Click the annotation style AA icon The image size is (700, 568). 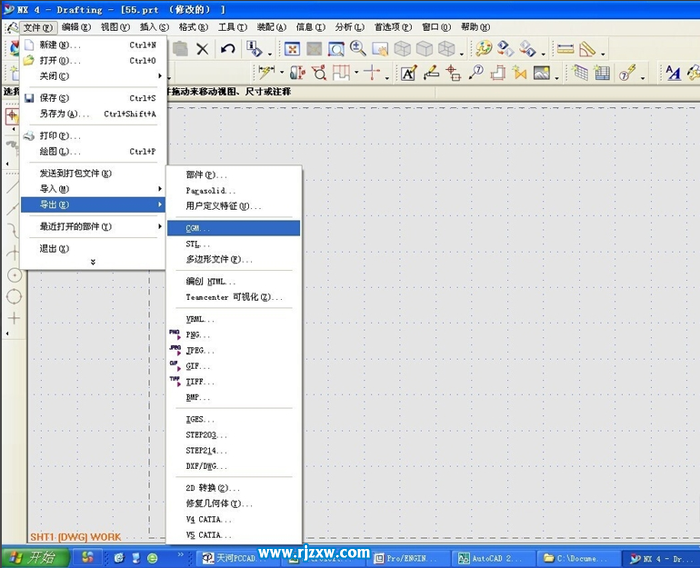click(x=673, y=73)
